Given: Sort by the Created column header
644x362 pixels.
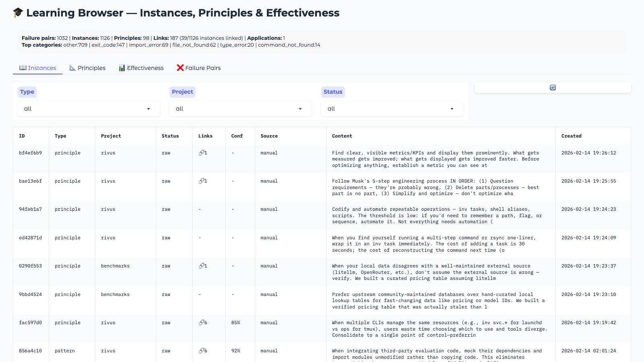Looking at the screenshot, I should 571,136.
